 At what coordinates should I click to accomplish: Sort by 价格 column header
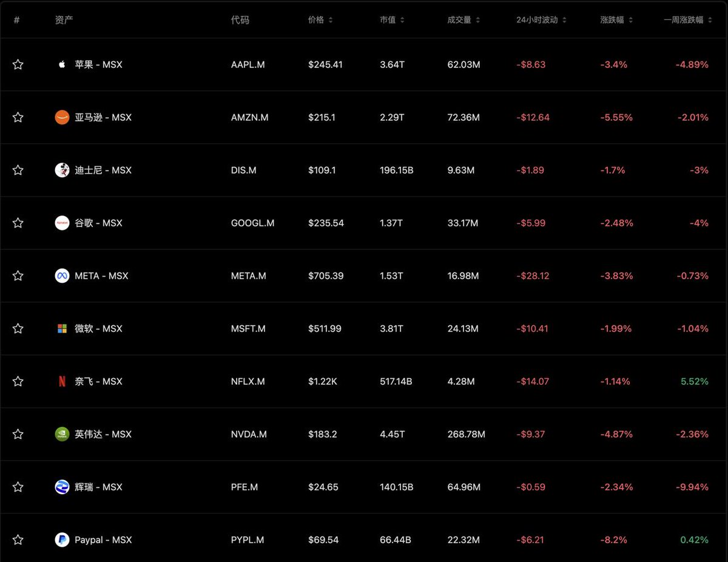click(320, 20)
